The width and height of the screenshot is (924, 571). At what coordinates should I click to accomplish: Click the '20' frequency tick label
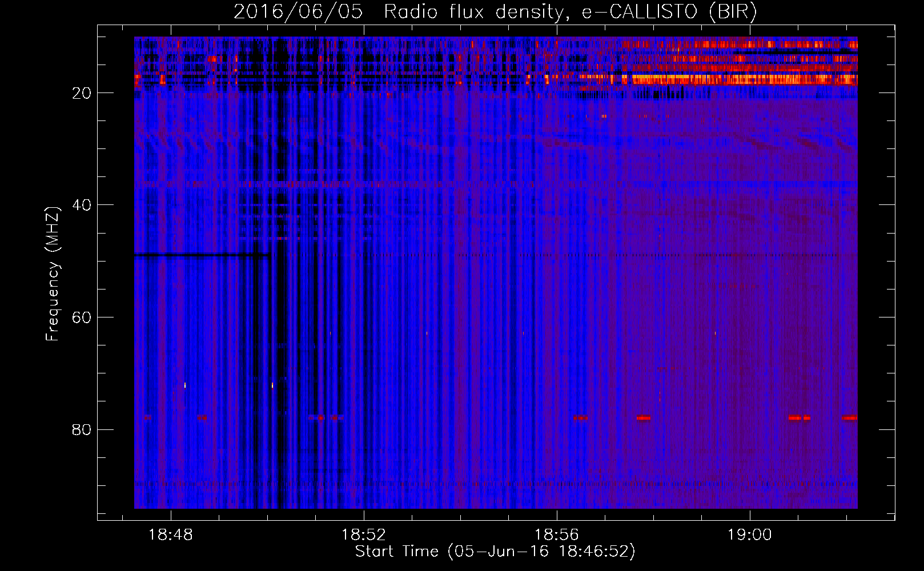click(82, 93)
